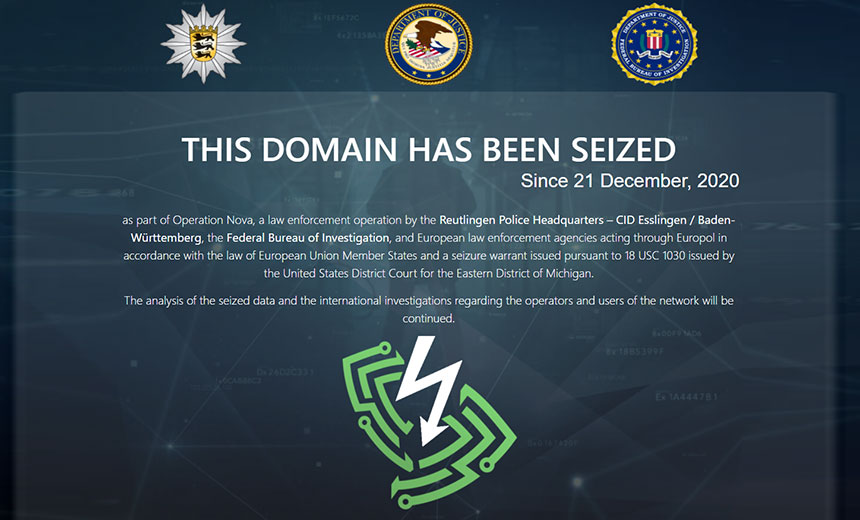This screenshot has width=860, height=520.
Task: Click the word "continued." at the paragraph end
Action: coord(428,318)
